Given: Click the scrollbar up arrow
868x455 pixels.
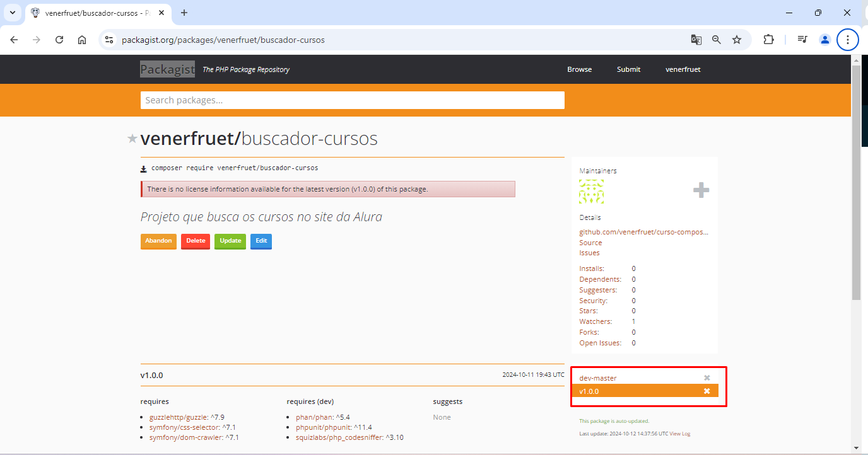Looking at the screenshot, I should coord(856,59).
